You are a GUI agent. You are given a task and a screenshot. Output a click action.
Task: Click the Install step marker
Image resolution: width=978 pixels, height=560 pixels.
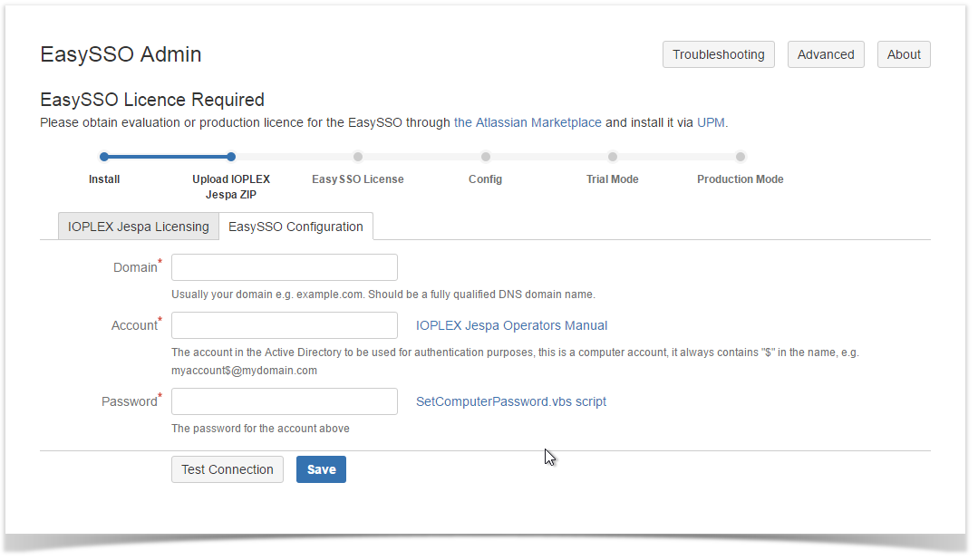(104, 157)
